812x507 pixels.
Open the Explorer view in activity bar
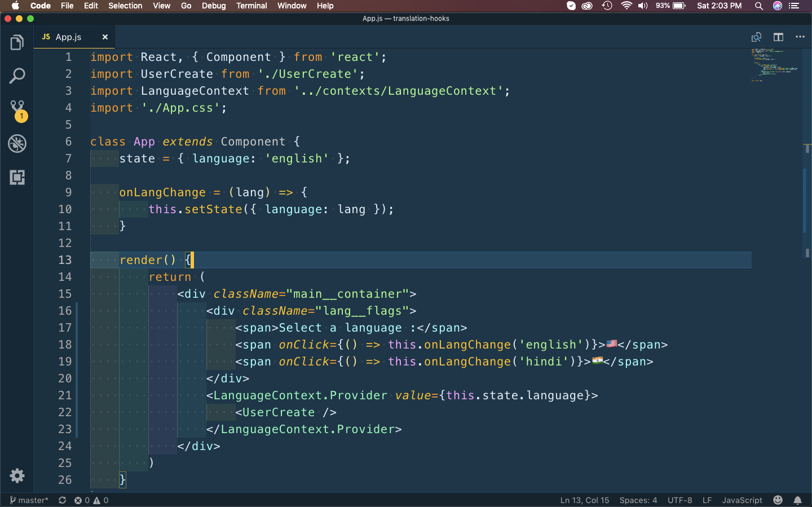pos(17,42)
